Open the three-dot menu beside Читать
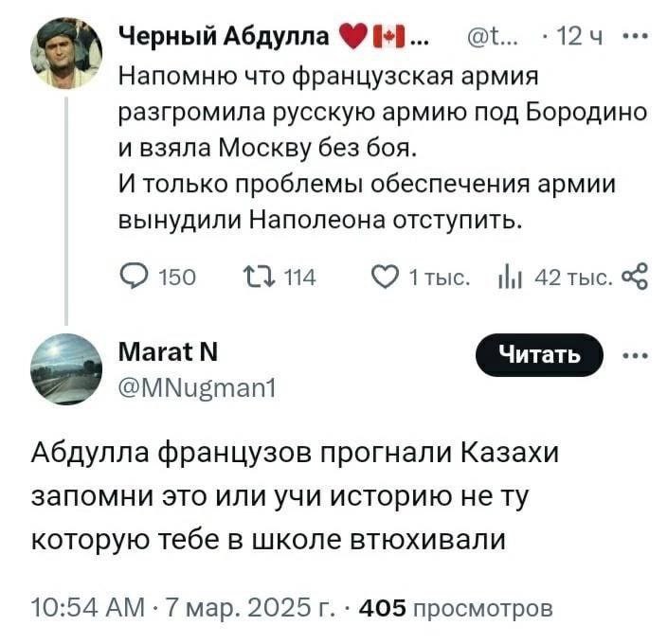The image size is (667, 644). (631, 356)
